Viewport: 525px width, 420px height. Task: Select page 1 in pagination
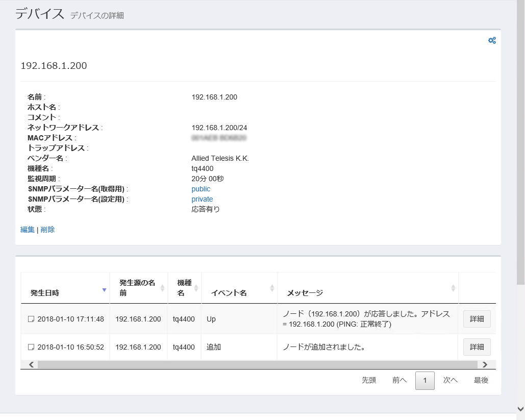(425, 380)
